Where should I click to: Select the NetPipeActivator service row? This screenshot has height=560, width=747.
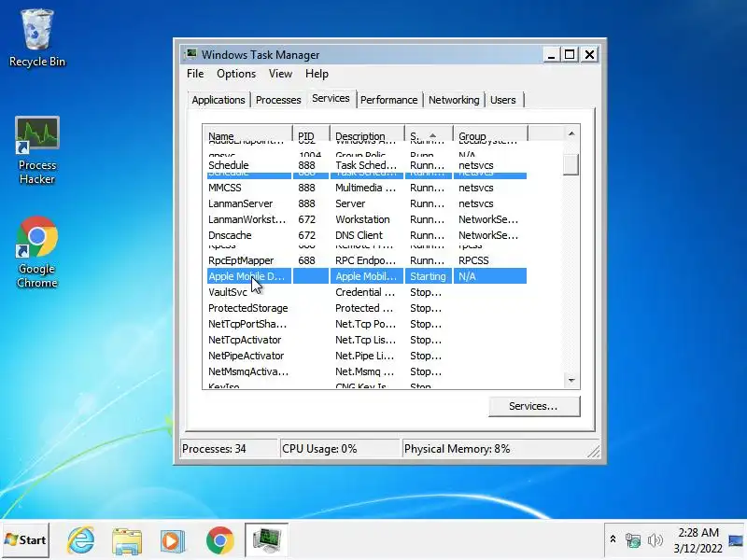(367, 356)
